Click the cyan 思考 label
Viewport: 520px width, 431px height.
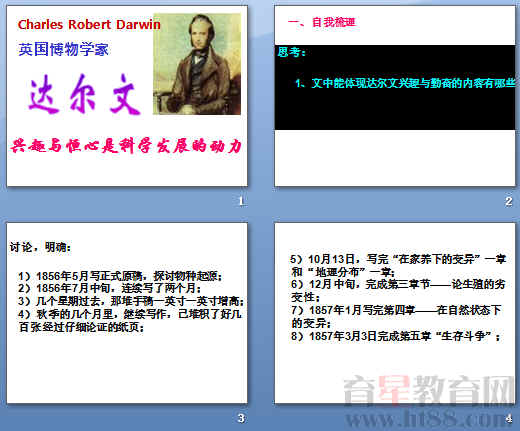click(292, 52)
